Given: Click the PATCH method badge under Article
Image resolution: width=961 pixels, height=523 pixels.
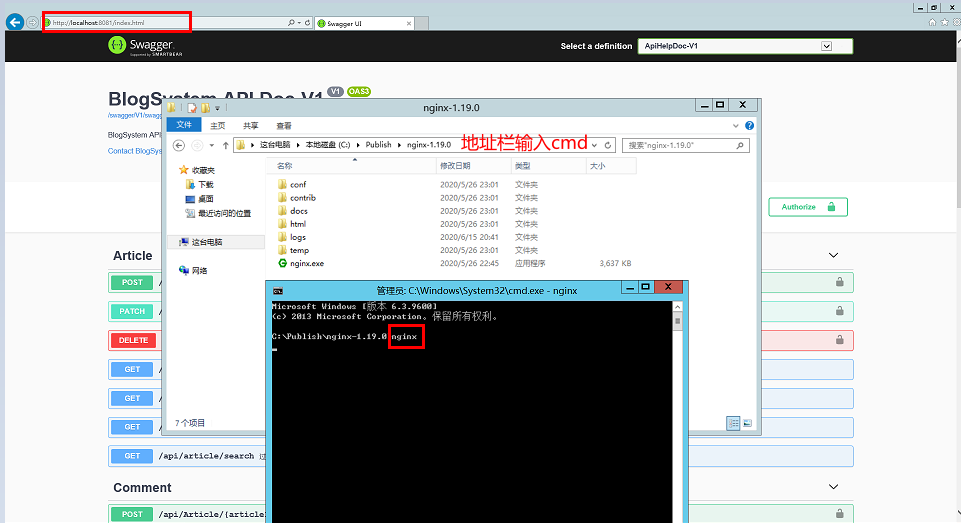Looking at the screenshot, I should coord(132,311).
